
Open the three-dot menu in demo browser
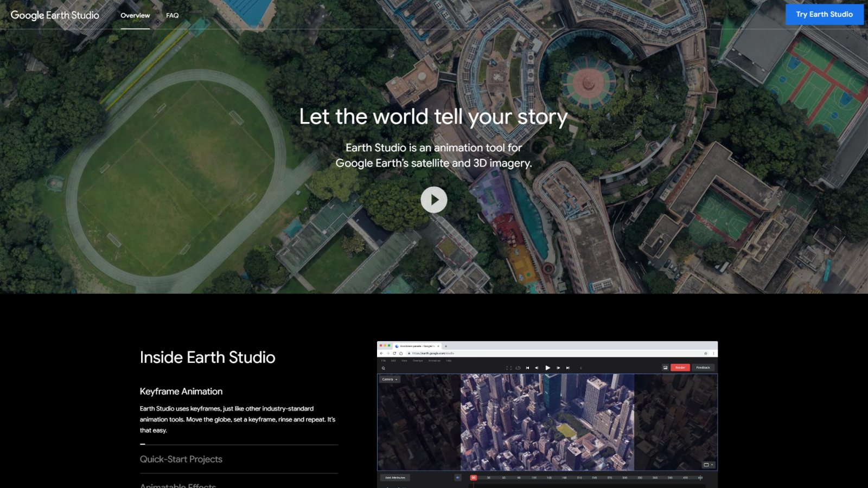[x=713, y=353]
